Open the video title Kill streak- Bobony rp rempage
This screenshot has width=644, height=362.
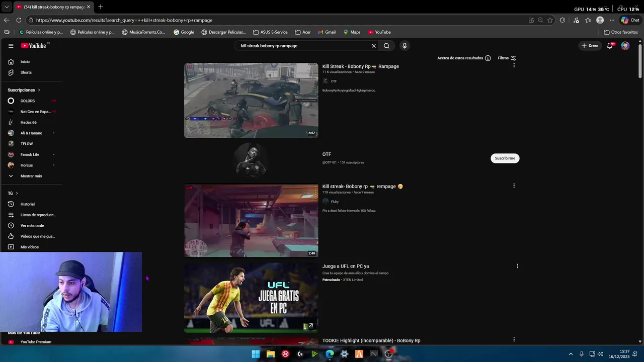click(x=362, y=187)
